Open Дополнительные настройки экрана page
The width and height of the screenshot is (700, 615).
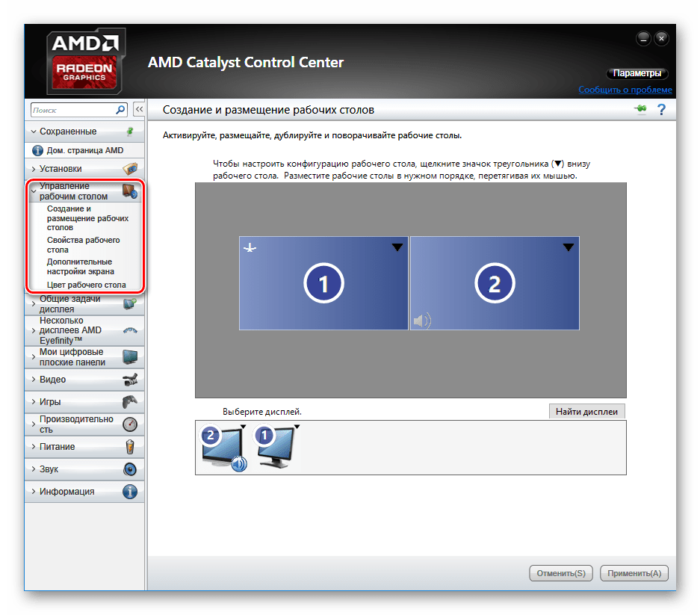click(x=81, y=267)
